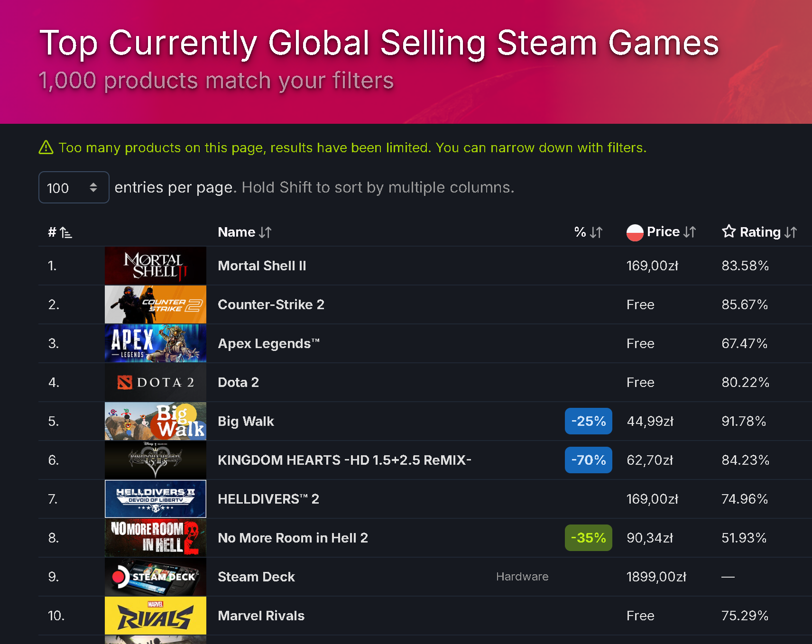
Task: Click the Apex Legends thumbnail
Action: (x=156, y=343)
